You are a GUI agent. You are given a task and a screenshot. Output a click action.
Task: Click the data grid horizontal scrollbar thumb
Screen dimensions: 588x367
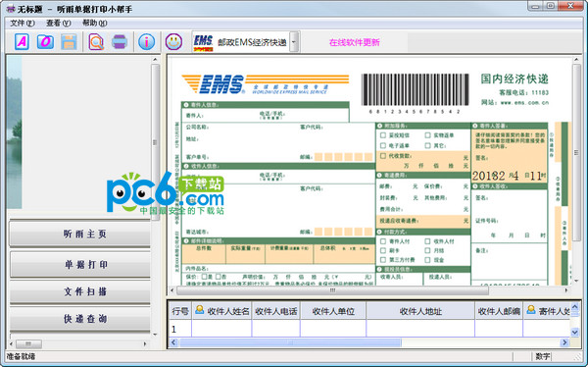291,342
